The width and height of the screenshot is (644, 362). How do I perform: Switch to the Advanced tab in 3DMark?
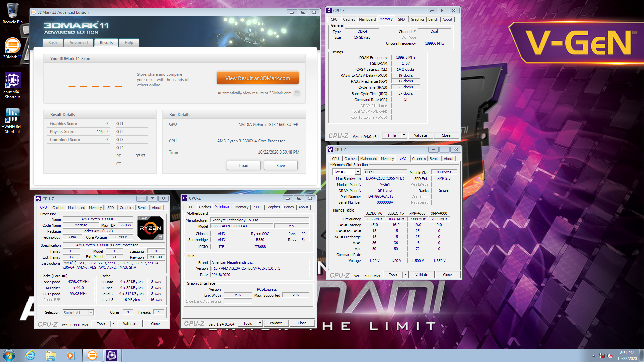[x=78, y=43]
